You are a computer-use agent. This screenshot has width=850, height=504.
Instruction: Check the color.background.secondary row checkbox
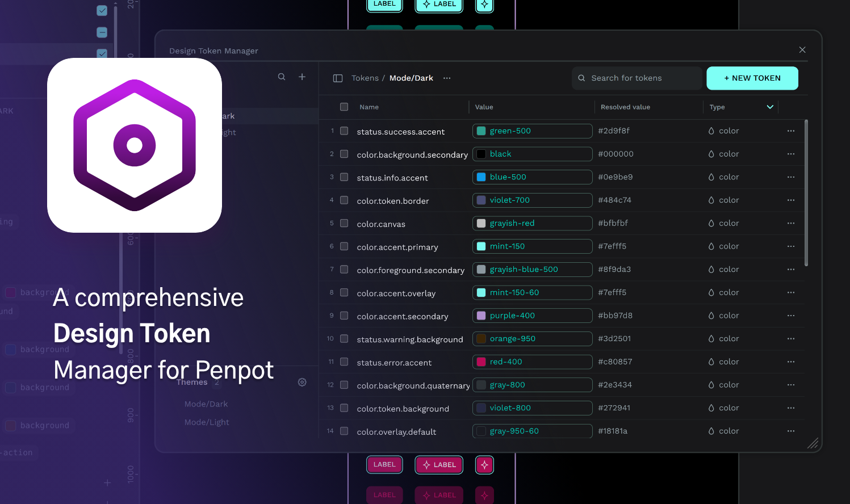pos(344,154)
